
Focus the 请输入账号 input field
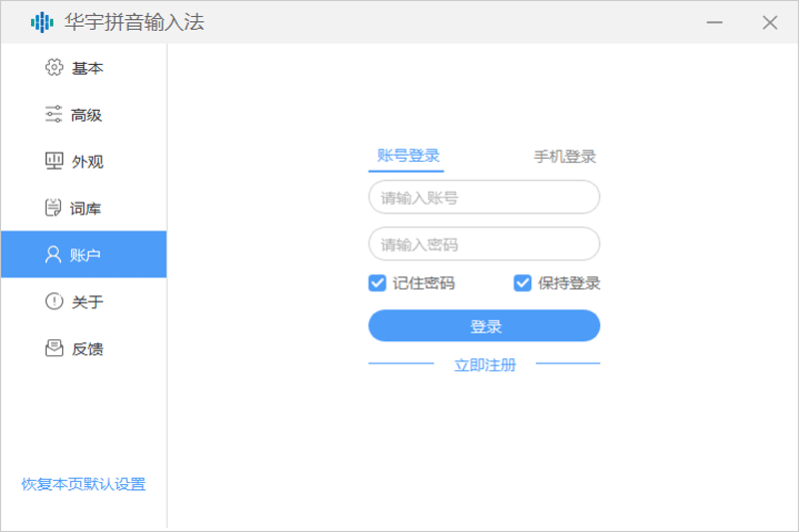(483, 198)
